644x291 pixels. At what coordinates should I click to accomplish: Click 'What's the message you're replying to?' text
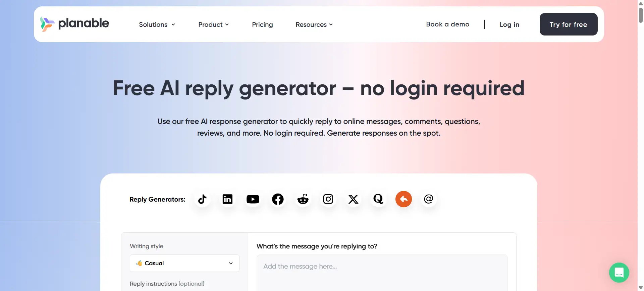317,246
